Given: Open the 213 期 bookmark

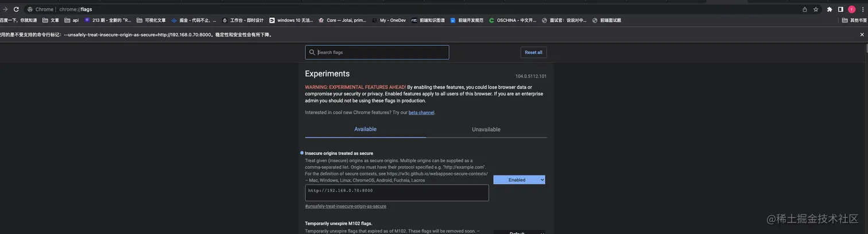Looking at the screenshot, I should point(108,20).
